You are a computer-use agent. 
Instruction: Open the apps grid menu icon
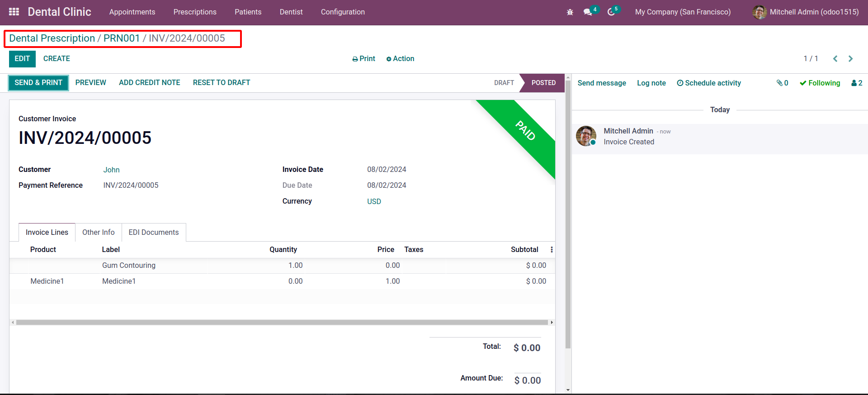(x=14, y=12)
